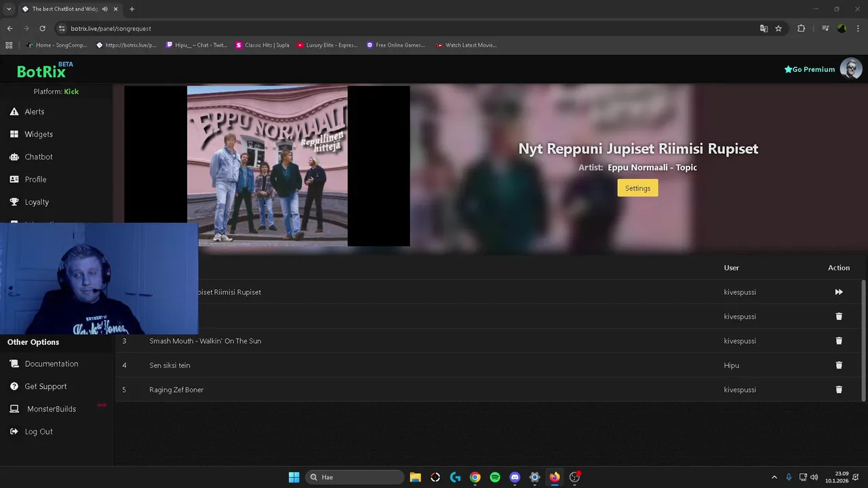Click Get Support link

pyautogui.click(x=45, y=386)
